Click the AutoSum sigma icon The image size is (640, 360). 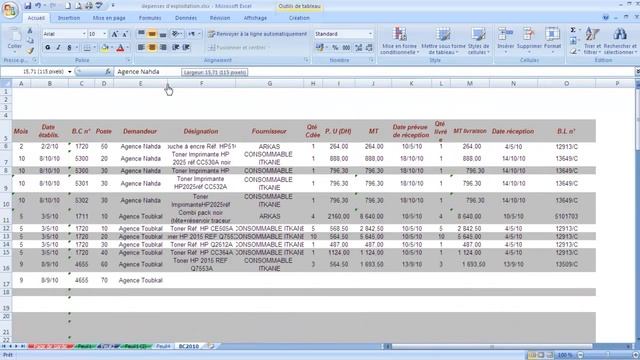573,30
